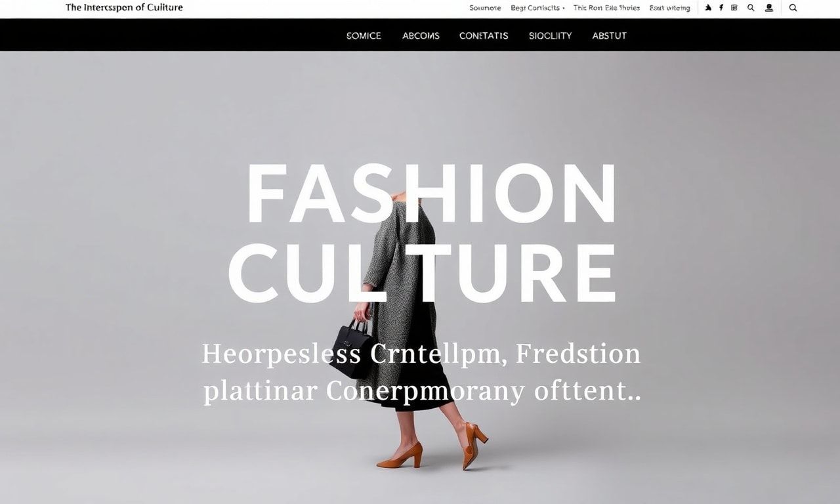Click the ABSTUT menu item
Screen dimensions: 840x504
[x=609, y=35]
